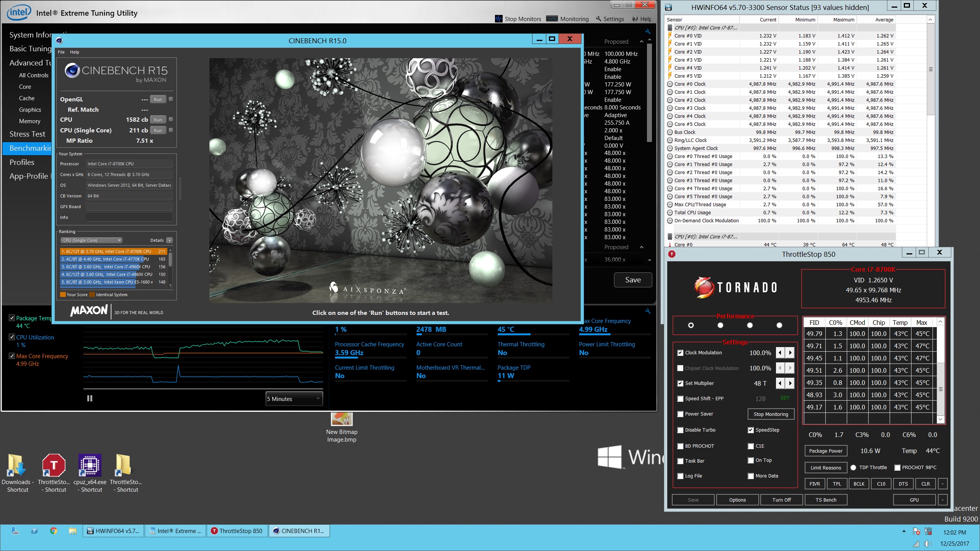Decrease Set Multiplier with left arrow

[x=780, y=383]
